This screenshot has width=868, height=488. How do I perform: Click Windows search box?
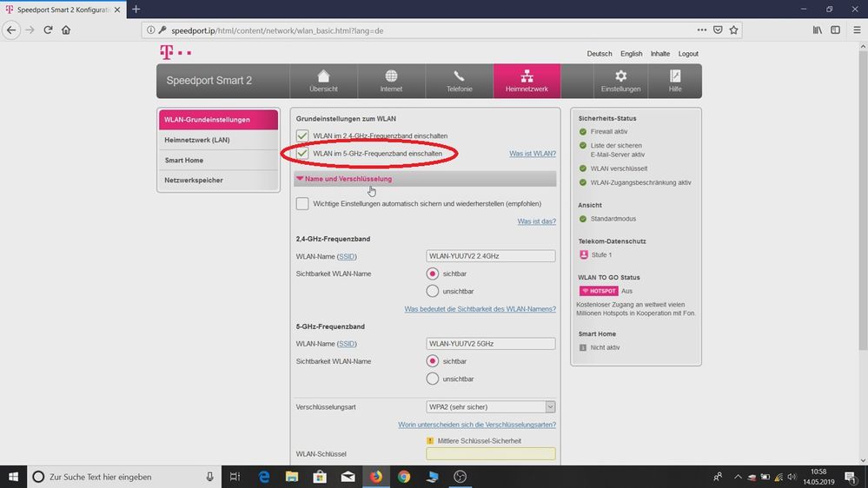tap(123, 477)
